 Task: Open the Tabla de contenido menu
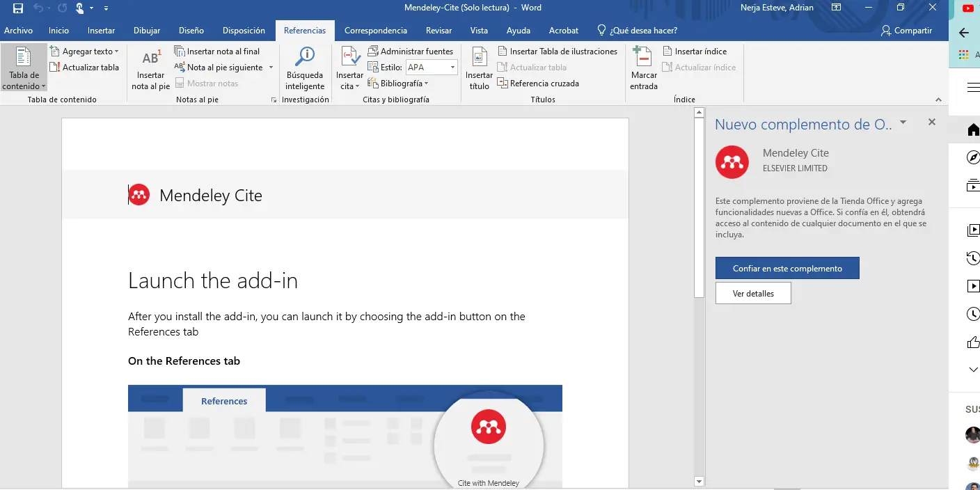(24, 68)
